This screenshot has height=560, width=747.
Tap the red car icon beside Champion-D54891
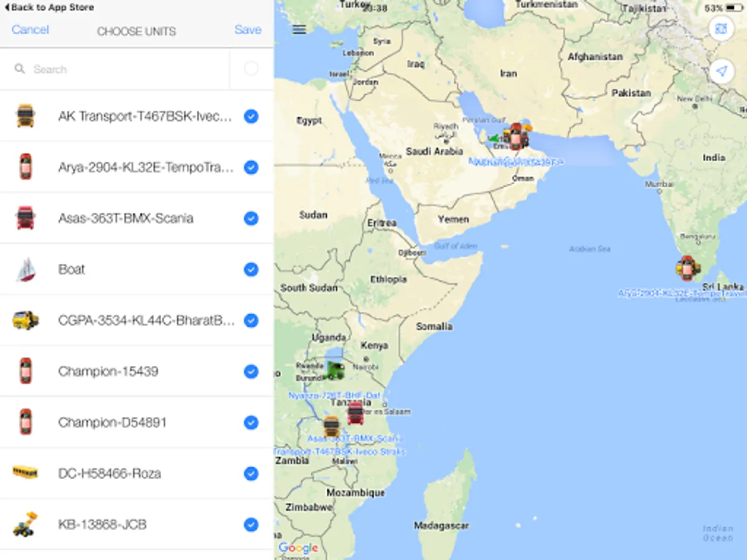[26, 422]
